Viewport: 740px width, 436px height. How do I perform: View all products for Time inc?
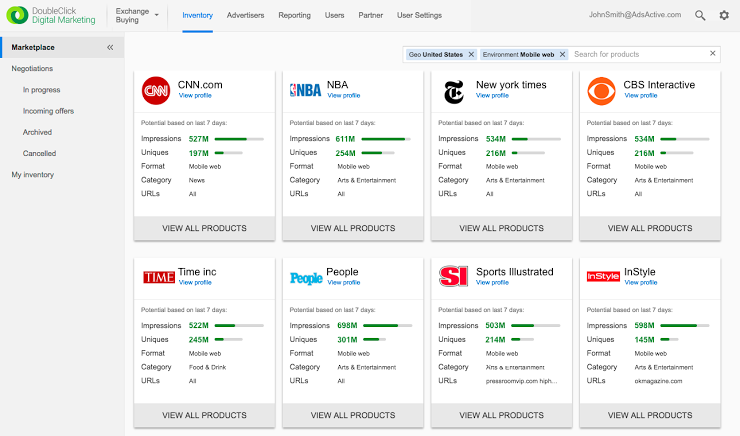[204, 415]
